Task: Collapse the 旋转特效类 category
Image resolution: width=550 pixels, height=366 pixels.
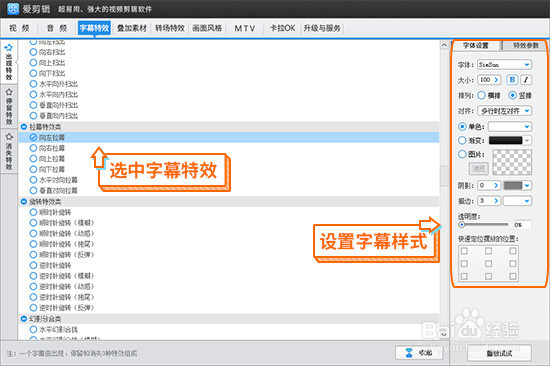Action: point(24,202)
